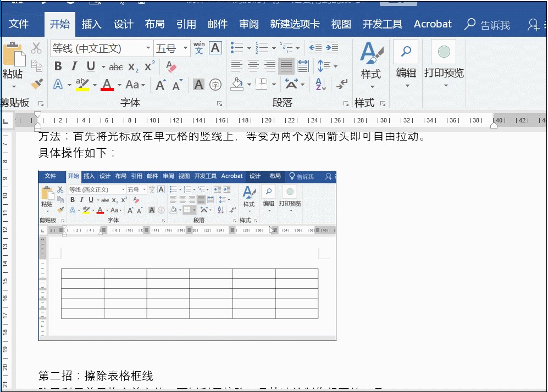This screenshot has height=392, width=548.
Task: Click the Increase Indent icon
Action: click(332, 48)
